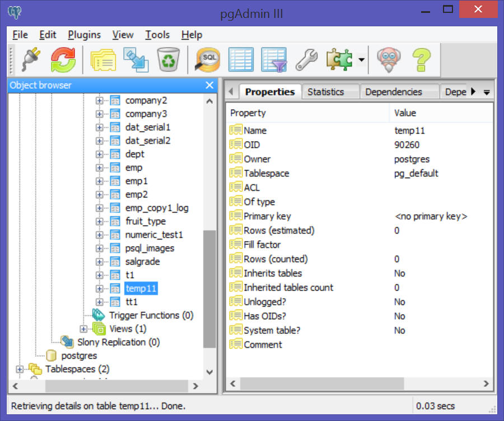The image size is (504, 421).
Task: Open the Tools menu
Action: tap(157, 34)
